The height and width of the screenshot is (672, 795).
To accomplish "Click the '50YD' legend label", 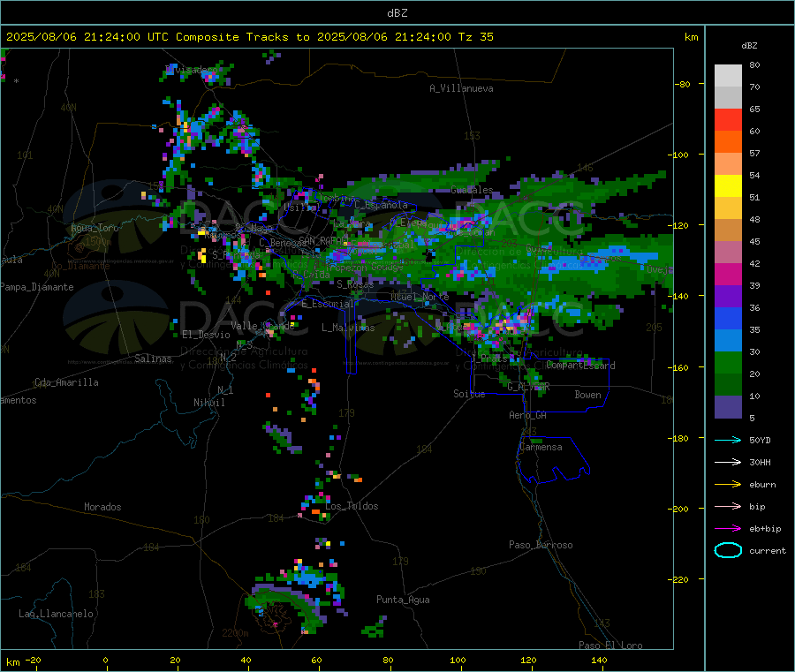I will (x=760, y=440).
